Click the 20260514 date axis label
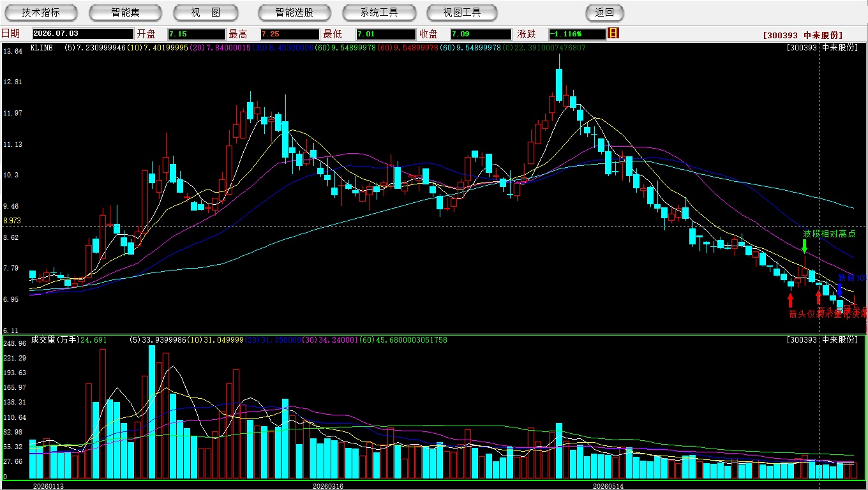The image size is (868, 490). point(608,486)
